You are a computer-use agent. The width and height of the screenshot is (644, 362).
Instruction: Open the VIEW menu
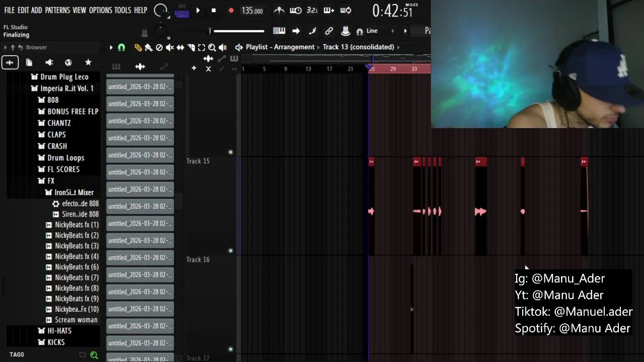(79, 10)
